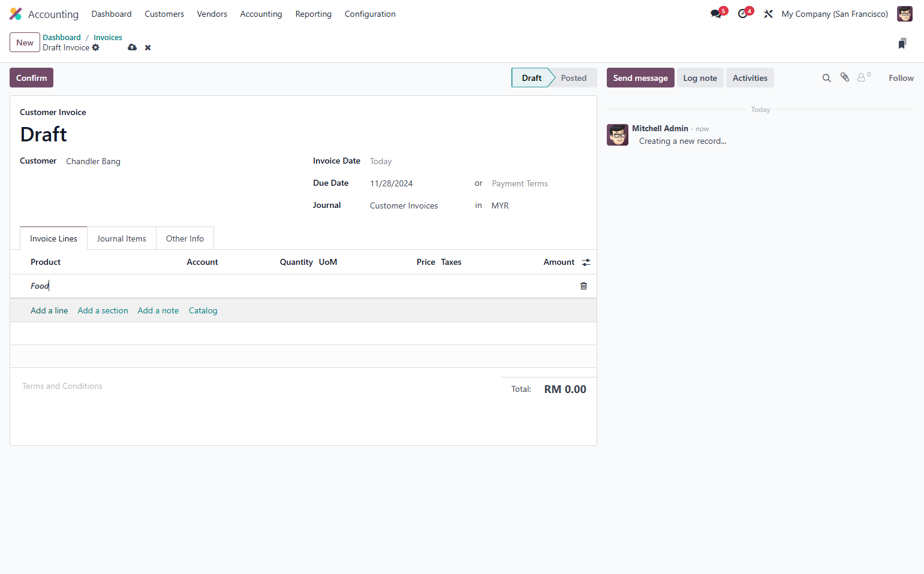Open the company switcher My Company (San Francisco)

pos(835,14)
